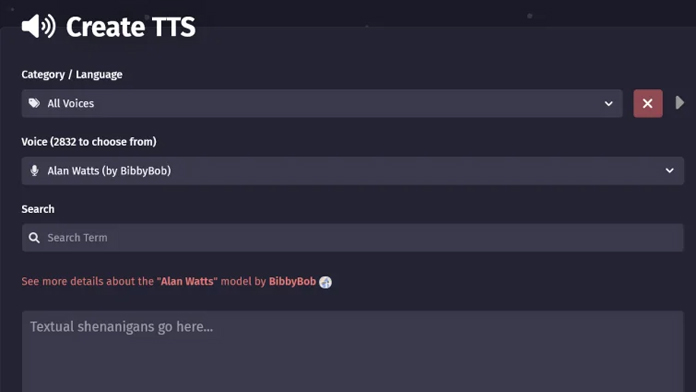696x392 pixels.
Task: Click the Search label above search box
Action: pyautogui.click(x=38, y=209)
